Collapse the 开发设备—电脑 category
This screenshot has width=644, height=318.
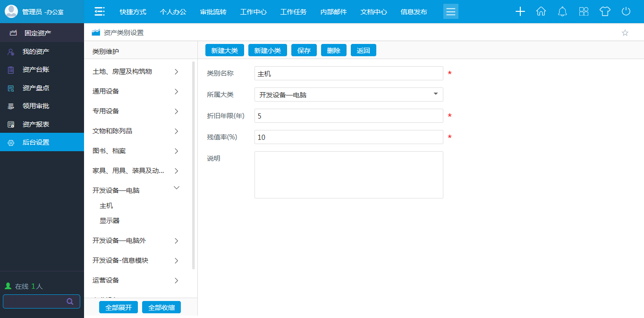pos(176,188)
